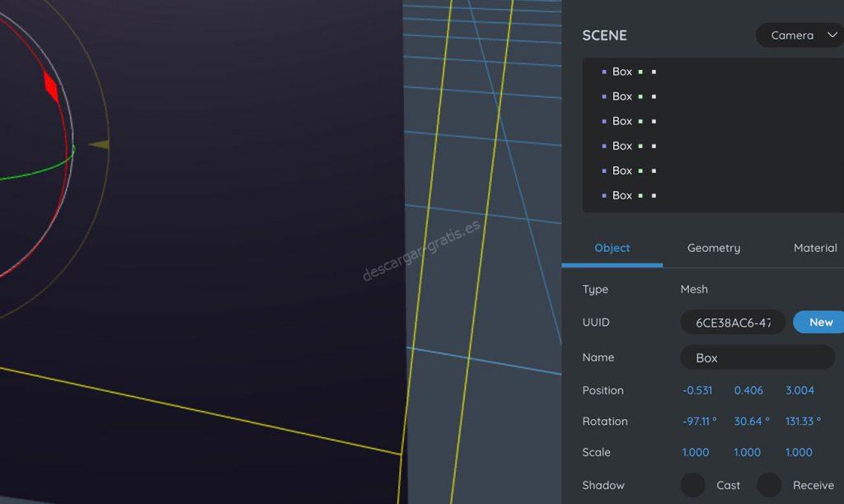This screenshot has width=844, height=504.
Task: Click the yellow arrow on rotation gizmo
Action: point(100,145)
